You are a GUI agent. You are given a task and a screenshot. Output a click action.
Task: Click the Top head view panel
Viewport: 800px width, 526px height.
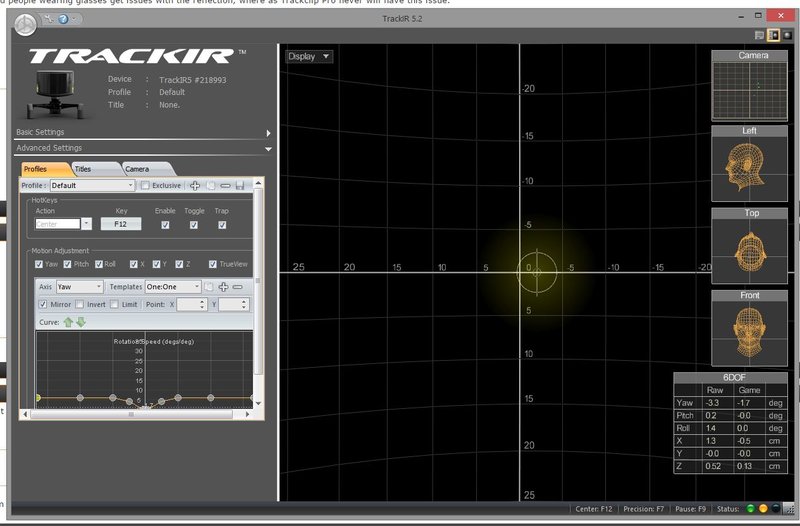[749, 246]
